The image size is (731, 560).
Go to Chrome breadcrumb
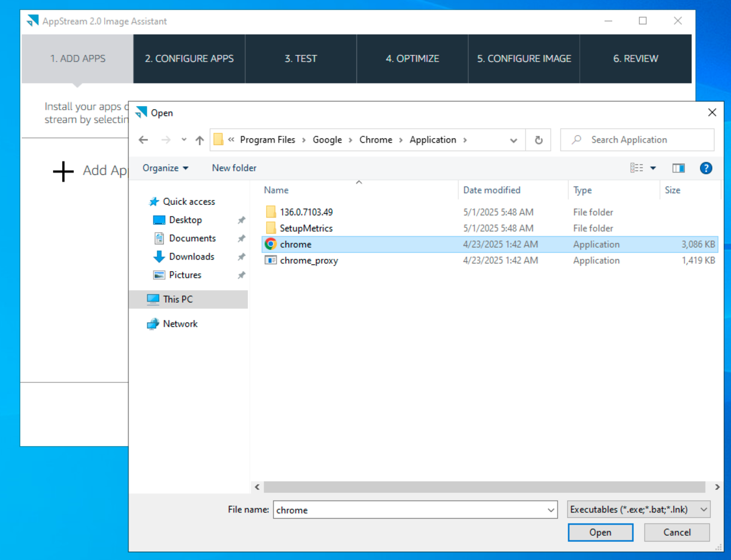click(376, 140)
